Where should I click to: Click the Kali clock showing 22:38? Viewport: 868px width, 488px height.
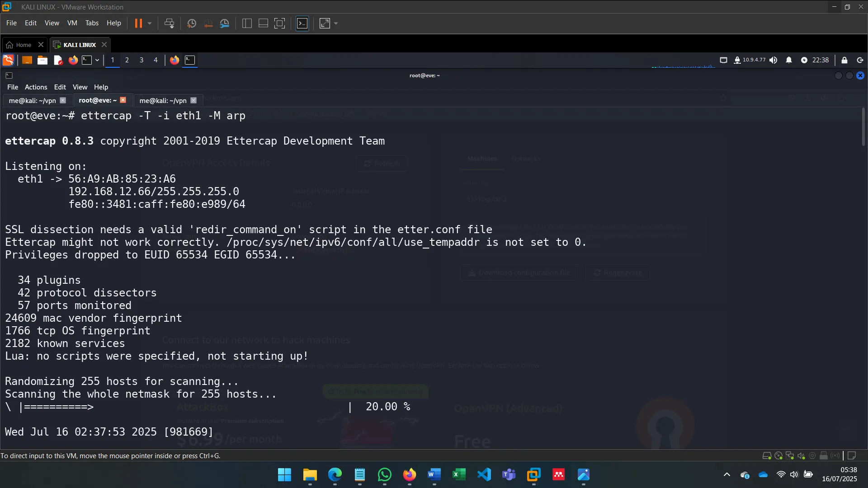coord(821,60)
